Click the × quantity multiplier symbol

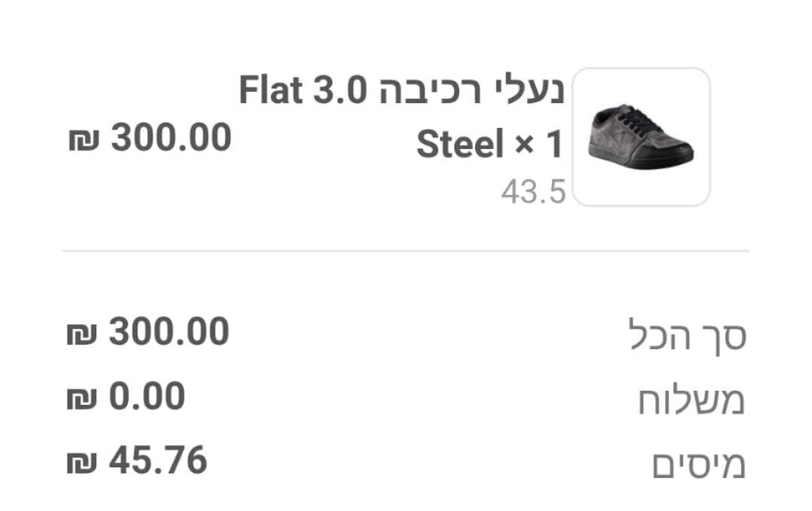[525, 144]
